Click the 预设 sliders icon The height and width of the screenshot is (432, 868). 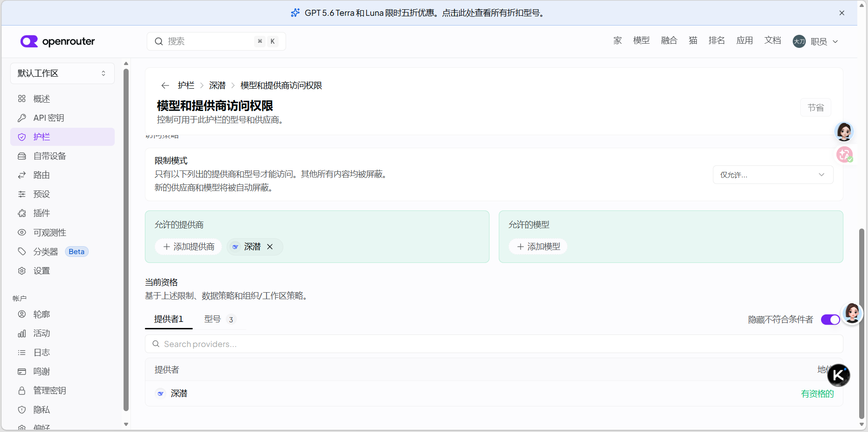click(x=22, y=194)
